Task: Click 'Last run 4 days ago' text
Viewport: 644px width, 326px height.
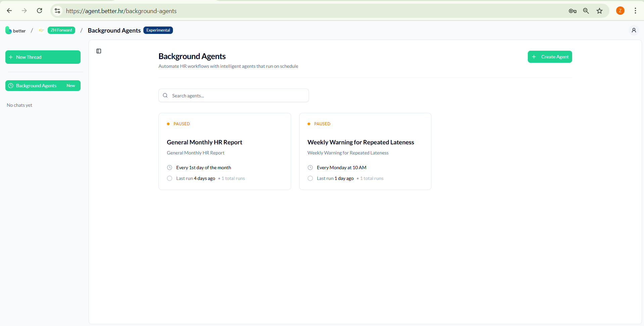Action: coord(196,178)
